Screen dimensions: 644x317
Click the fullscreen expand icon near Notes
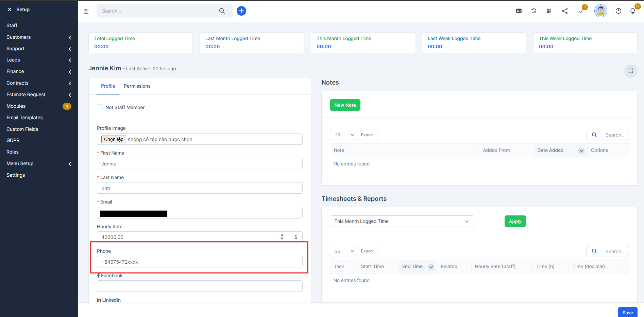[x=630, y=71]
